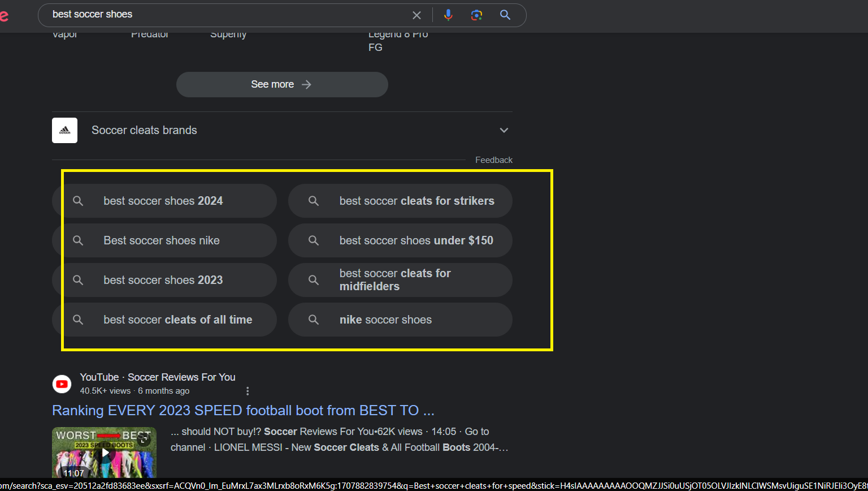This screenshot has height=491, width=868.
Task: Click the '40.5K+ views · 6 months ago' text
Action: 134,391
